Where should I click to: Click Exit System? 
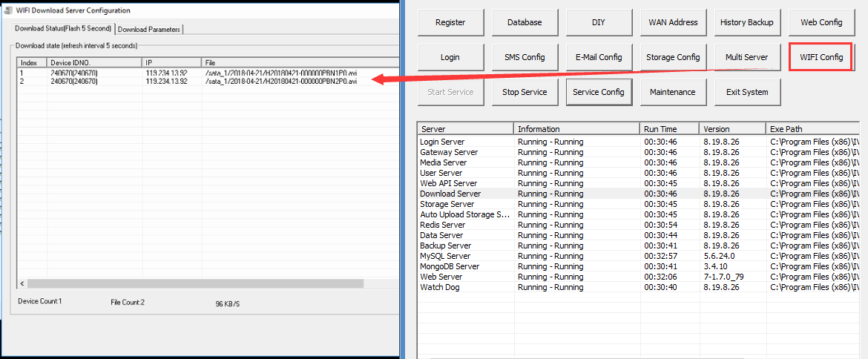point(747,92)
